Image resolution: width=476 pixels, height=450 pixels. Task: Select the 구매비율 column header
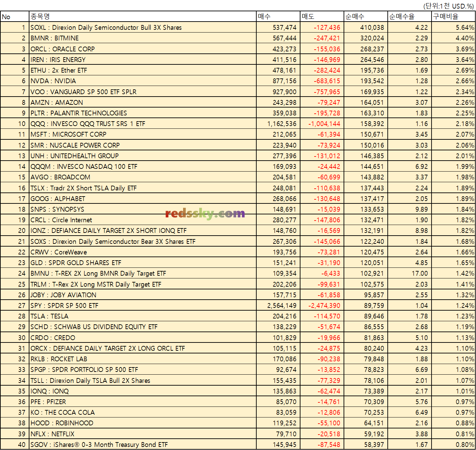(x=453, y=16)
